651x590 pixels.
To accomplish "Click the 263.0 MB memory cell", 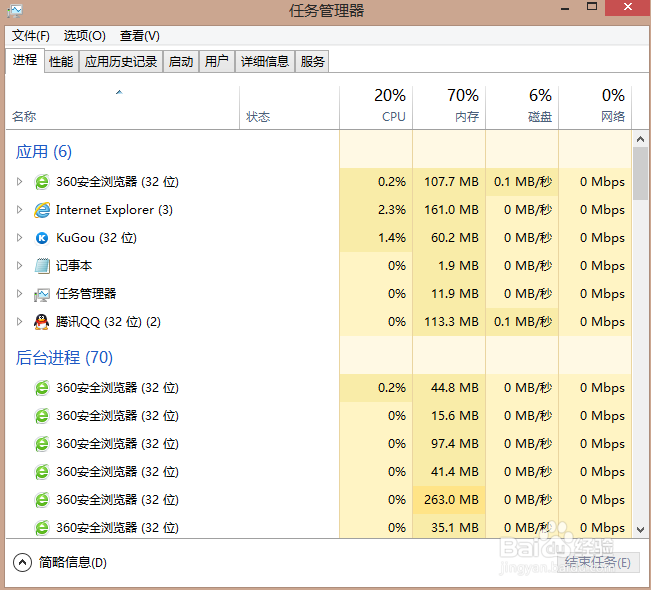I will pos(449,499).
